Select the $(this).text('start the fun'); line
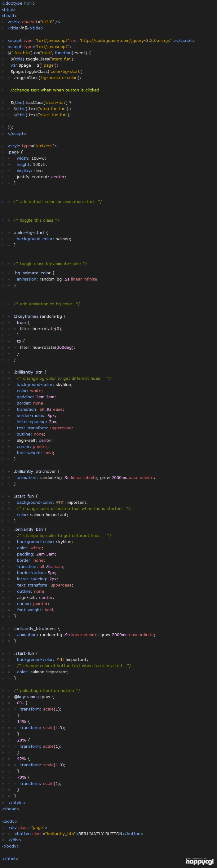This screenshot has width=217, height=868. pyautogui.click(x=42, y=115)
